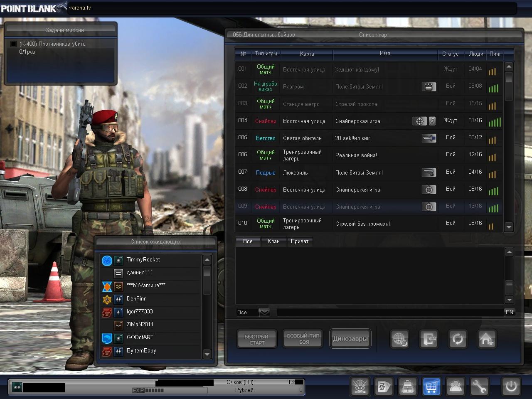Click the server globe icon
Image resolution: width=532 pixels, height=399 pixels.
(400, 339)
